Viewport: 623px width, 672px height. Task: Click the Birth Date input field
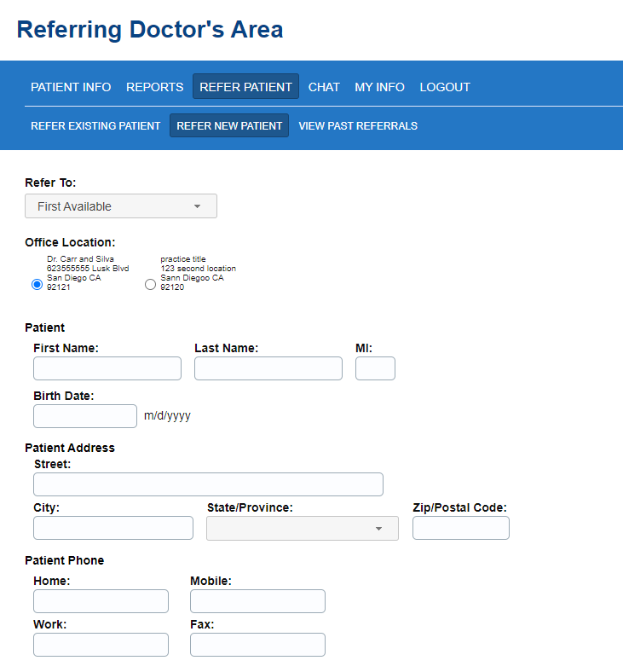[85, 416]
